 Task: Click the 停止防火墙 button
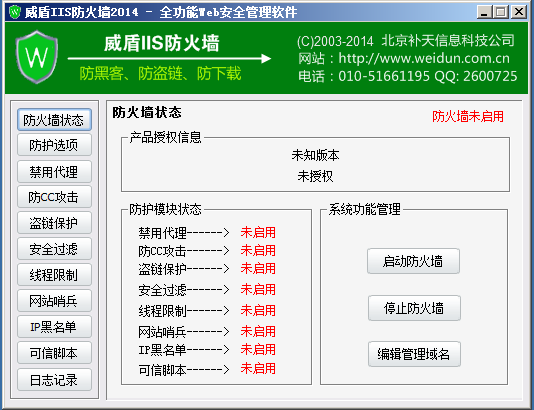pyautogui.click(x=414, y=308)
